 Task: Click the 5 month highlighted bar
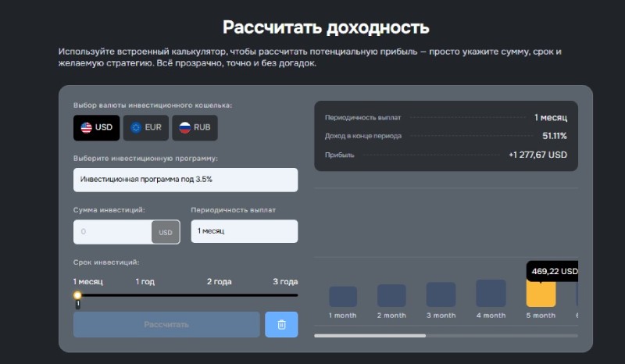(x=541, y=293)
